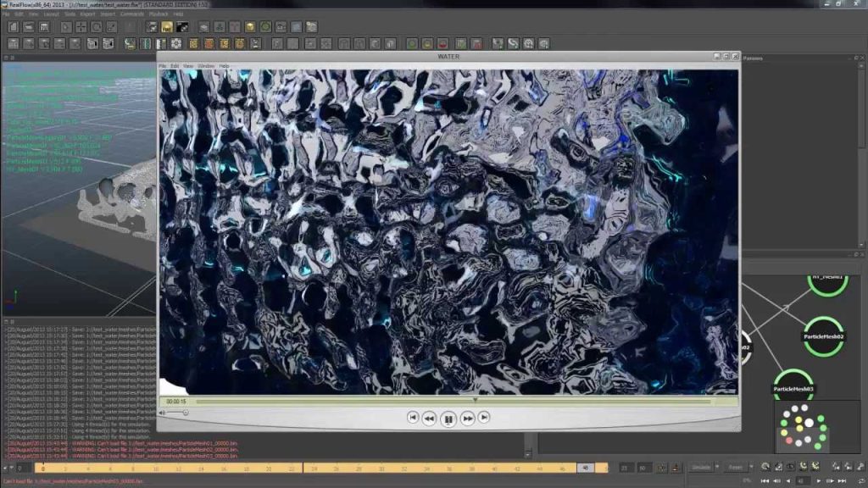The width and height of the screenshot is (868, 488).
Task: Click the New project icon in RealFlow toolbar
Action: pos(14,26)
